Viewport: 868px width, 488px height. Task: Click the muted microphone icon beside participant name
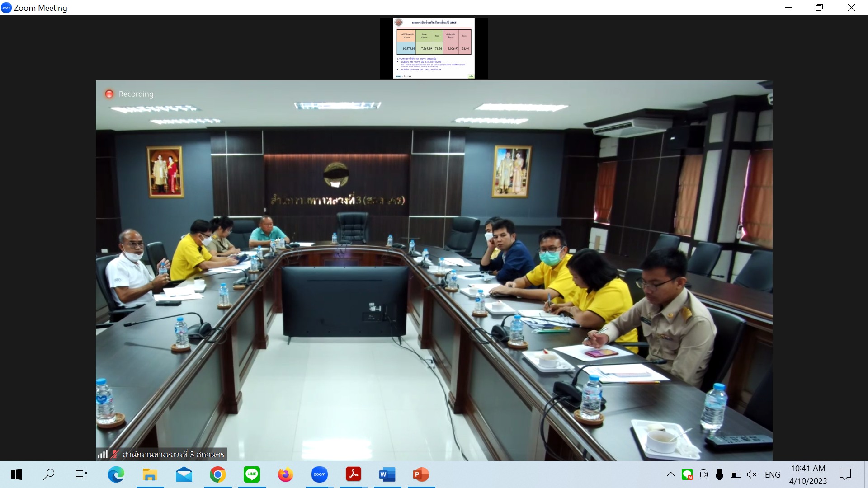tap(115, 454)
